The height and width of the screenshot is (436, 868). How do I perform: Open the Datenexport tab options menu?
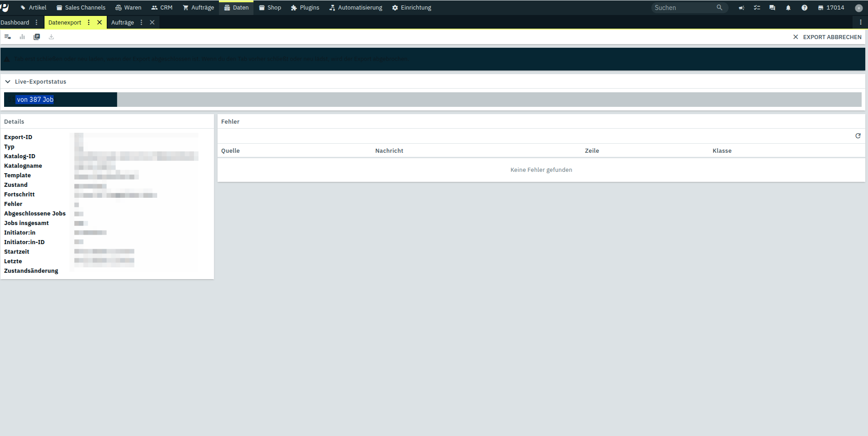[89, 22]
